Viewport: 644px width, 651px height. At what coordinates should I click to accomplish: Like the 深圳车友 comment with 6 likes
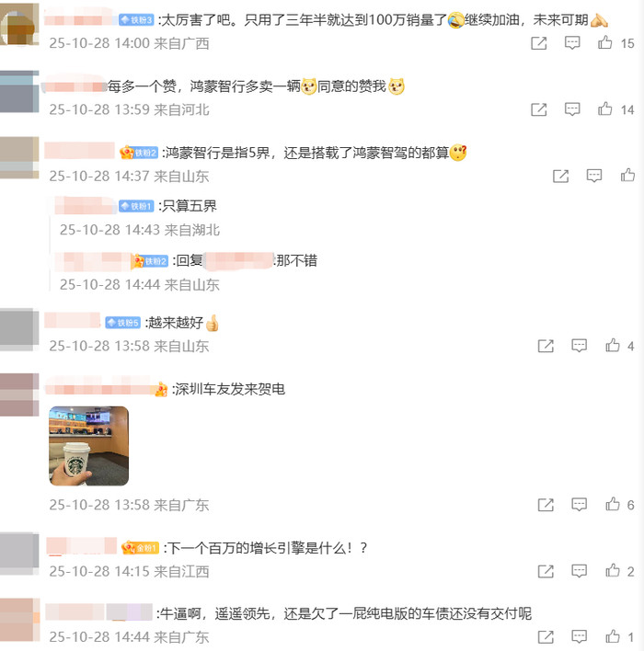(x=613, y=504)
